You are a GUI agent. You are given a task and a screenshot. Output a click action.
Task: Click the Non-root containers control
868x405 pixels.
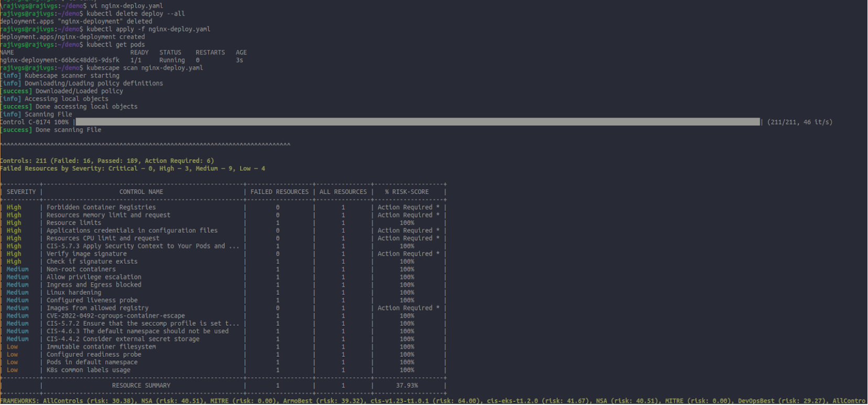(81, 269)
